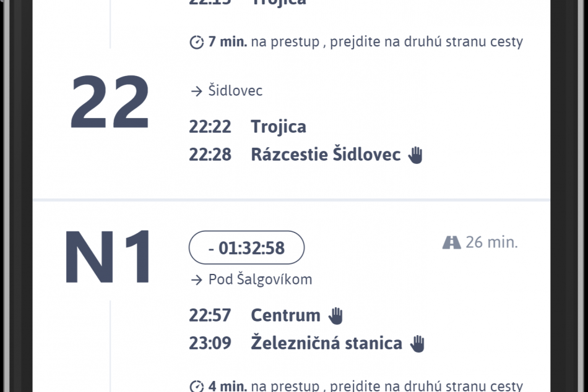This screenshot has width=588, height=392.
Task: Select the 22:28 departure time
Action: (210, 155)
